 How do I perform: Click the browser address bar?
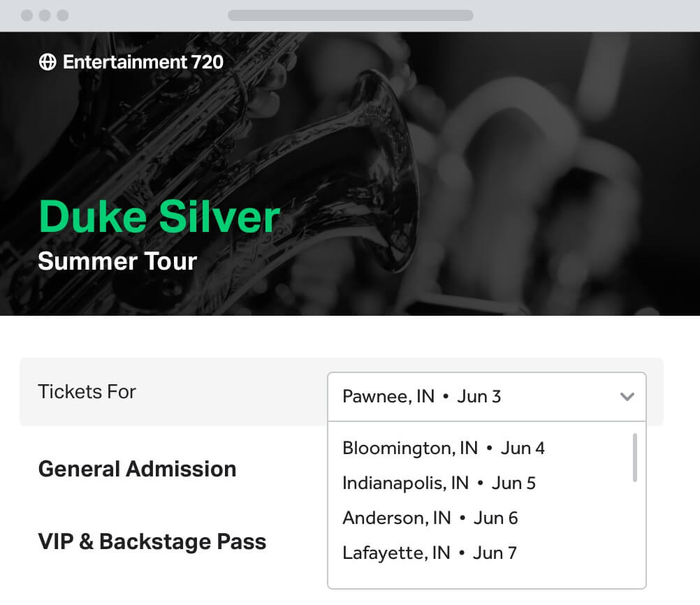pyautogui.click(x=349, y=15)
